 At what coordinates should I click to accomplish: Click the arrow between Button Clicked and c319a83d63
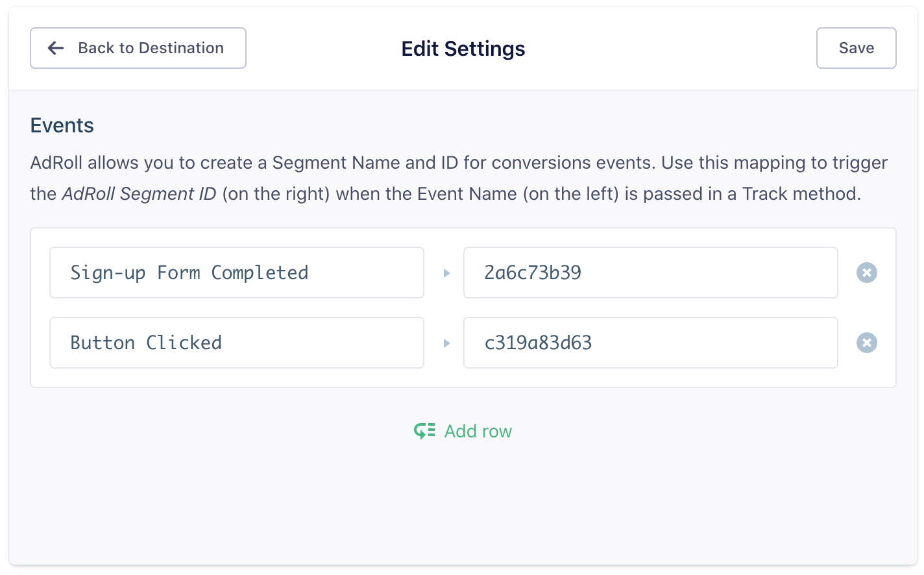(x=446, y=343)
